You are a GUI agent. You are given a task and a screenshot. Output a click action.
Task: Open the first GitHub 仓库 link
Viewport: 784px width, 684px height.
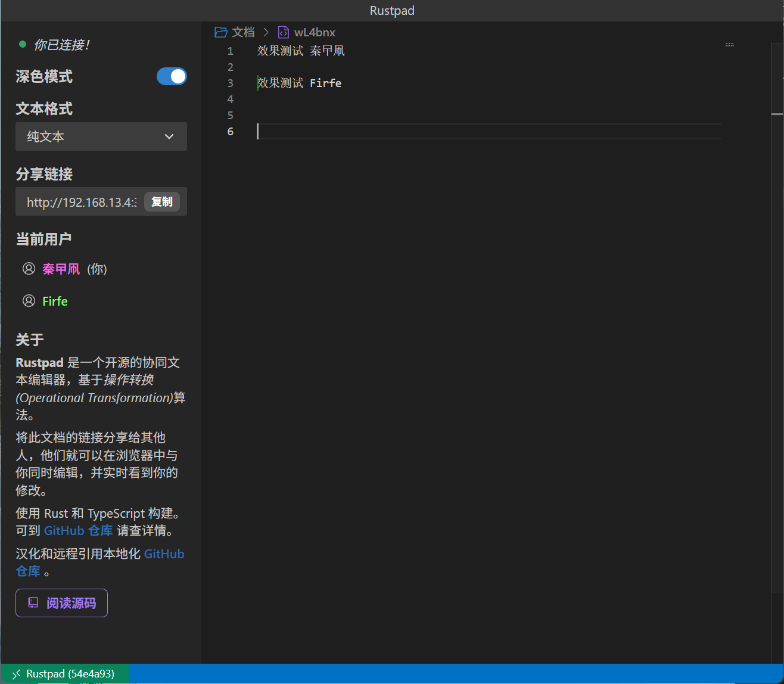[x=78, y=530]
